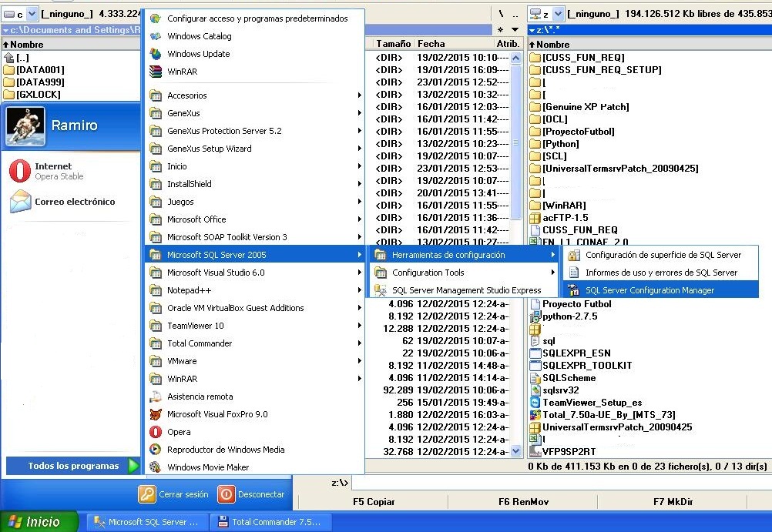This screenshot has height=532, width=772.
Task: Select the [GXLOCK] folder in left panel
Action: 39,95
